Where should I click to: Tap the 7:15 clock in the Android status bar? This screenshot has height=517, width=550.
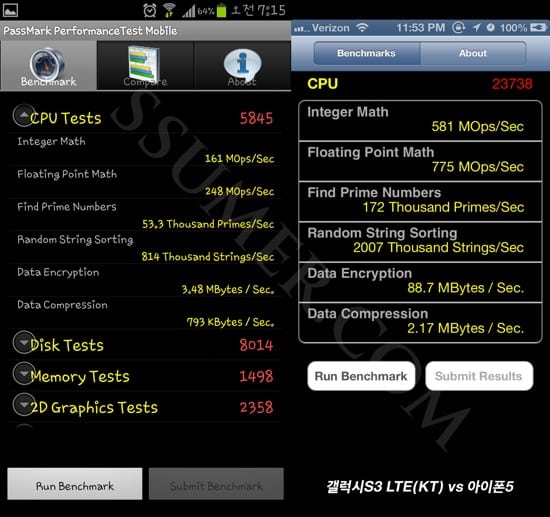(x=272, y=11)
